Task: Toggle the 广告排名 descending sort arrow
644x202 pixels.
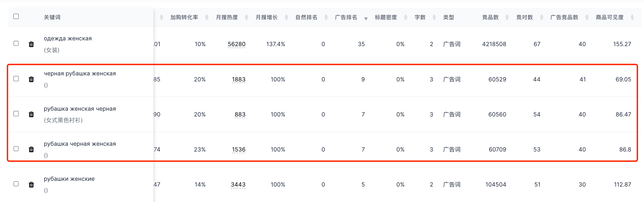Action: (366, 18)
